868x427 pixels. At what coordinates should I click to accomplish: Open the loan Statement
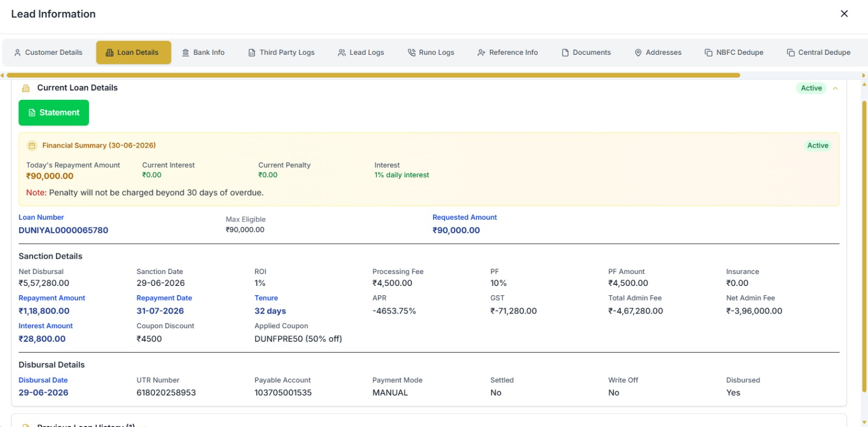[x=54, y=113]
